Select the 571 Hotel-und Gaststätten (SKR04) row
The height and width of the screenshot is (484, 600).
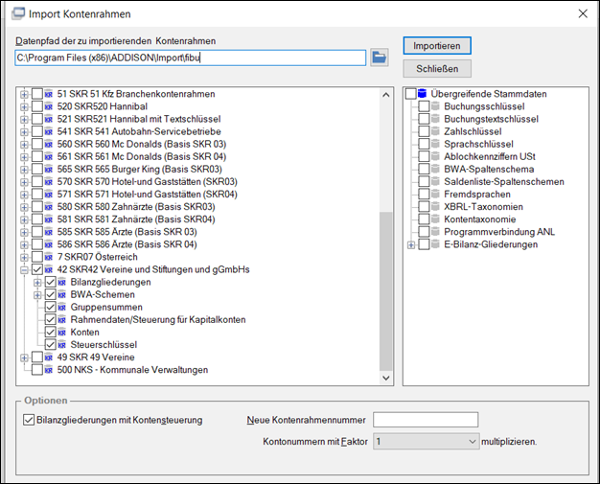[x=147, y=194]
